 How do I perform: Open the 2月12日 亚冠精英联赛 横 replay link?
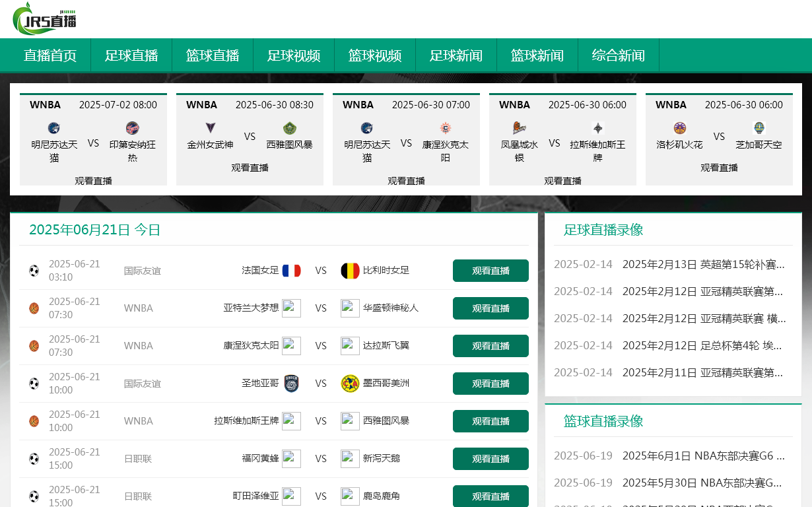pos(704,318)
